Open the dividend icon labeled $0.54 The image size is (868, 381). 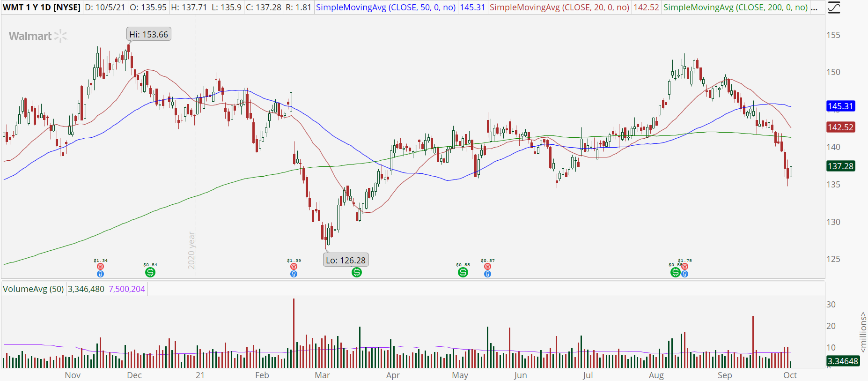(x=150, y=272)
